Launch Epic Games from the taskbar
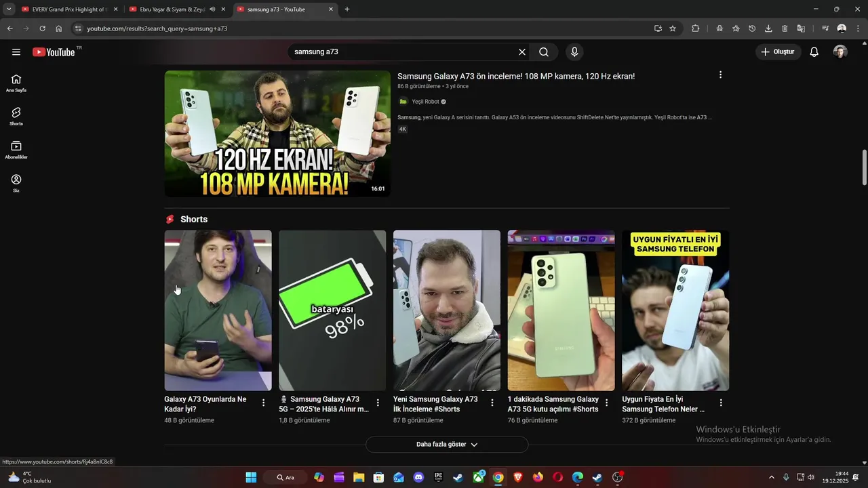The height and width of the screenshot is (488, 868). click(x=439, y=477)
